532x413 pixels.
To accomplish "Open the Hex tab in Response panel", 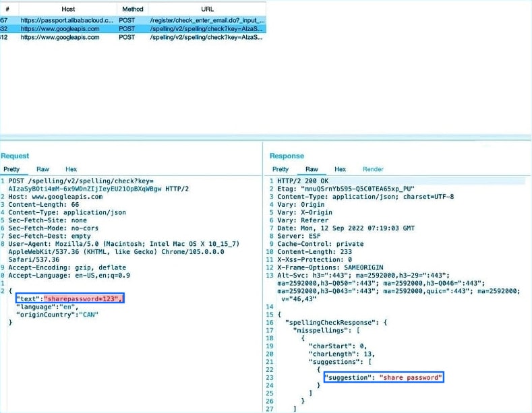I will 341,169.
